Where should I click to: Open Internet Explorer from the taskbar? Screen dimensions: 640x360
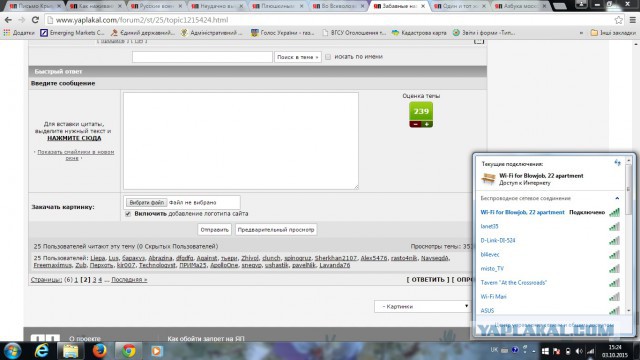click(42, 351)
